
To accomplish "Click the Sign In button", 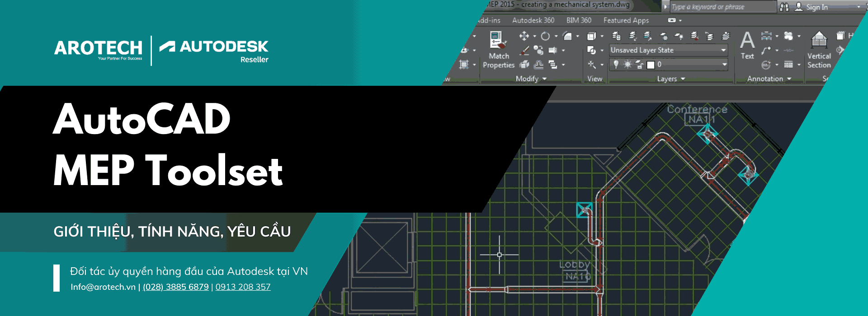I will coord(817,7).
